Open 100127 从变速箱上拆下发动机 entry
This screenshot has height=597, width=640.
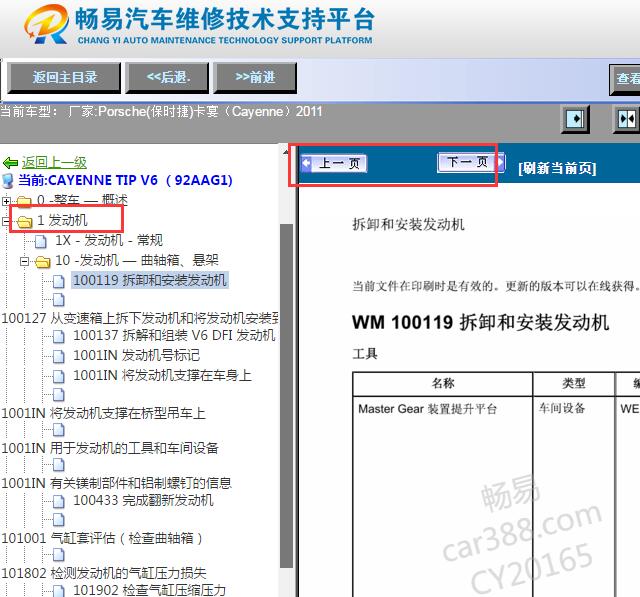point(140,318)
